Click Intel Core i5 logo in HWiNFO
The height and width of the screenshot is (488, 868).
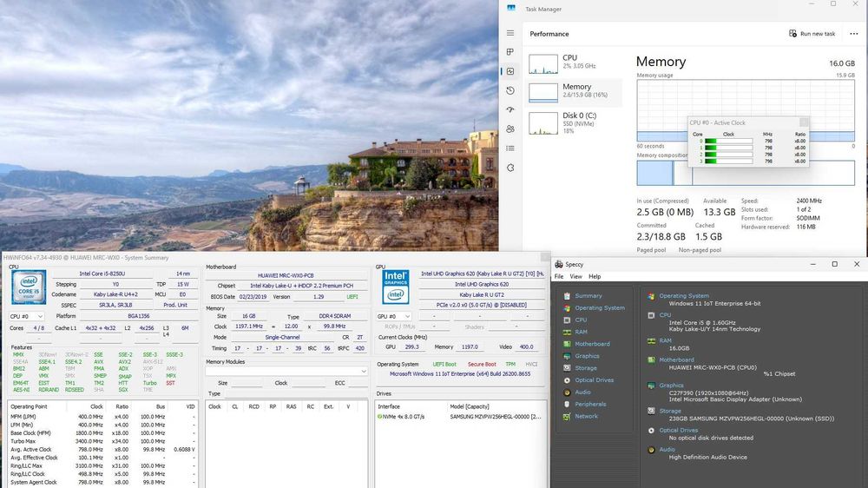click(x=29, y=287)
